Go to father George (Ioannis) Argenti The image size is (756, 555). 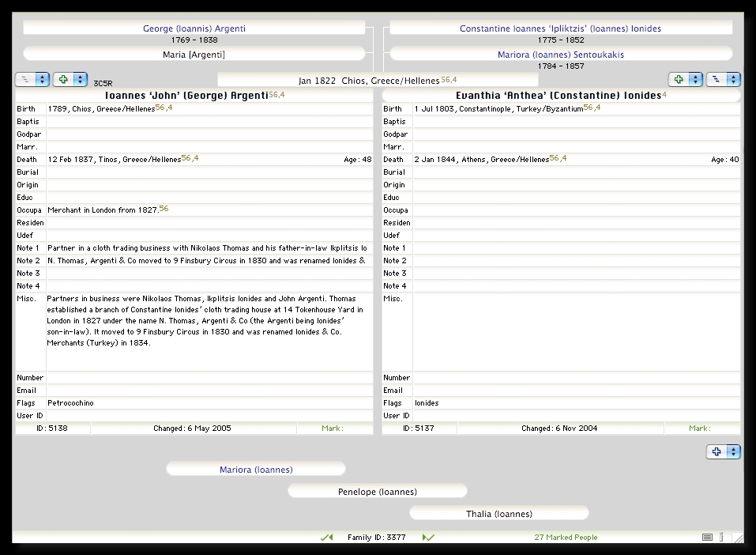pos(194,28)
